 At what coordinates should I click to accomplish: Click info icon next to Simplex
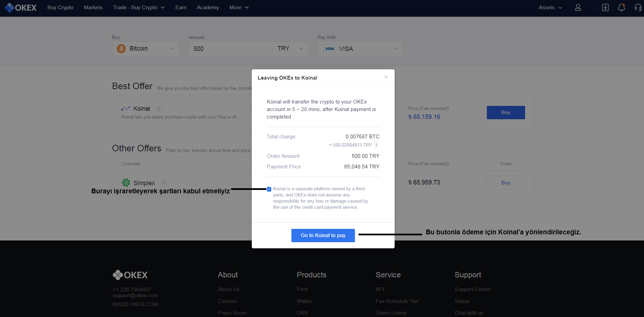pos(164,183)
